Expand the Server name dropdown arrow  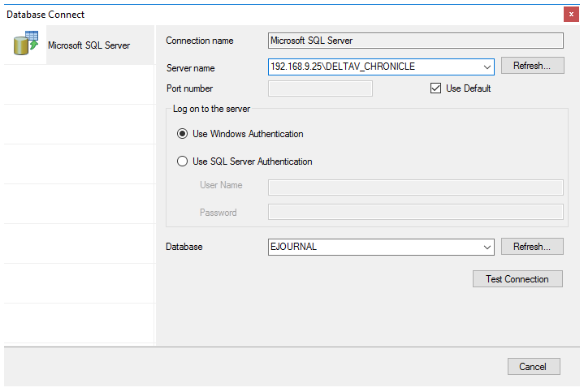(487, 67)
